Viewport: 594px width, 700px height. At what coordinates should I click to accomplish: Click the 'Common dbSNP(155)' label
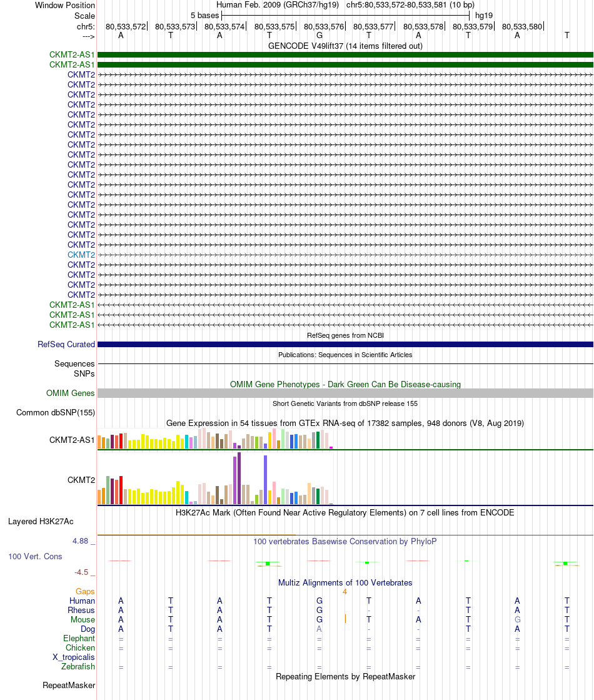[56, 412]
